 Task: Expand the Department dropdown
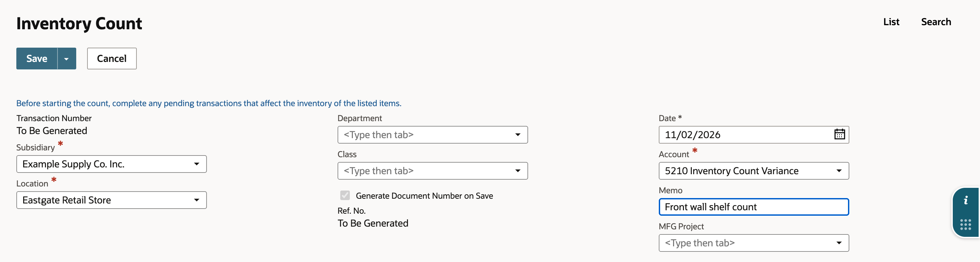(x=432, y=135)
